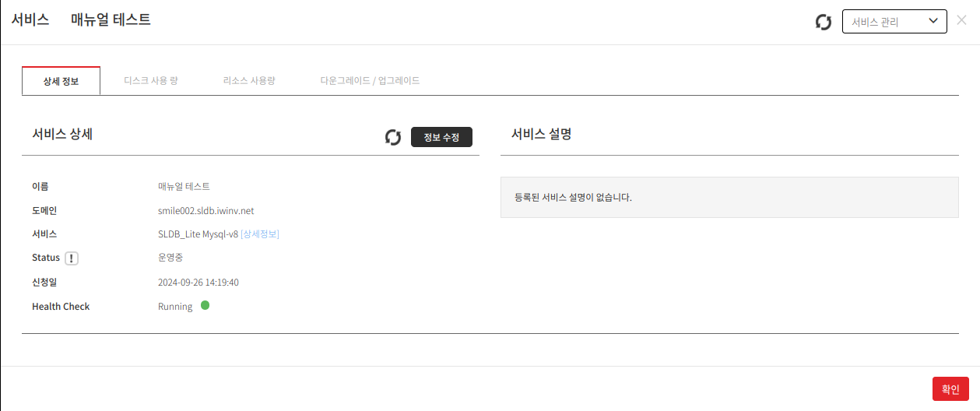This screenshot has width=980, height=411.
Task: Click the red 확인 button
Action: click(x=950, y=389)
